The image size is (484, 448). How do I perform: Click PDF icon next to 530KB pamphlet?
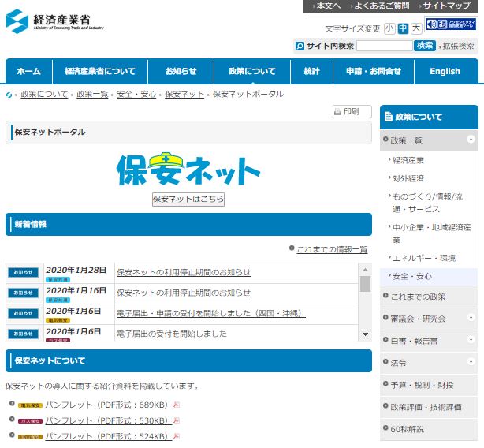177,420
